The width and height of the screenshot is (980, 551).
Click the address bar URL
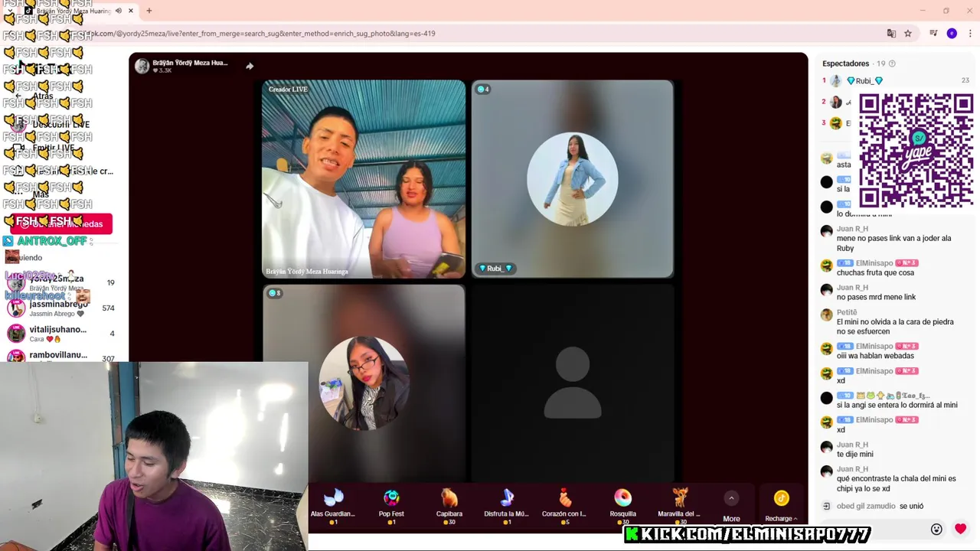tap(260, 34)
